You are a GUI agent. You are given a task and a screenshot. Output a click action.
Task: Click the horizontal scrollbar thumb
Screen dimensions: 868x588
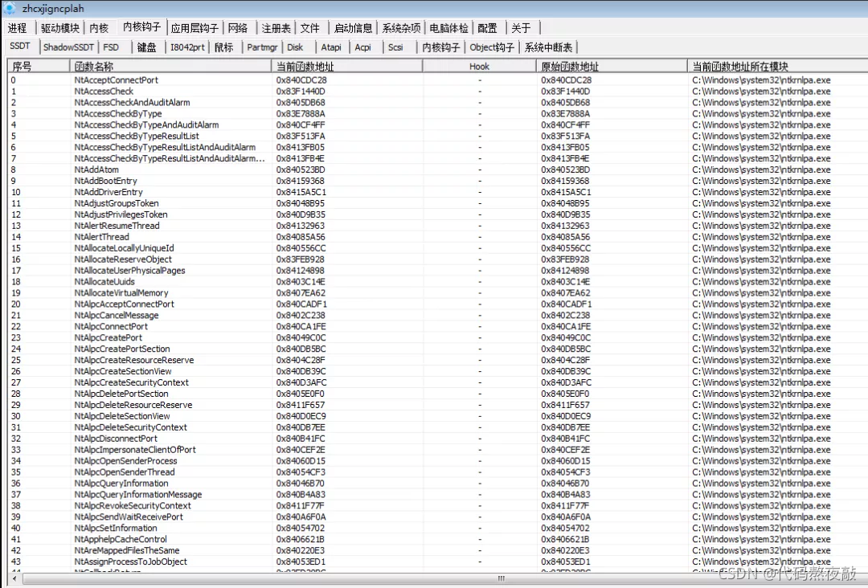coord(501,578)
